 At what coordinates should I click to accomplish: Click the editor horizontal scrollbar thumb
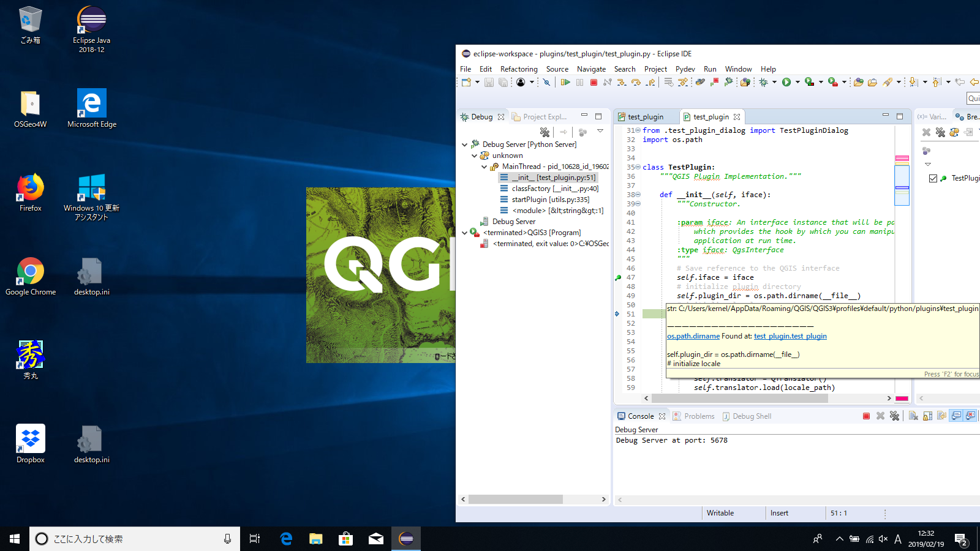coord(739,399)
